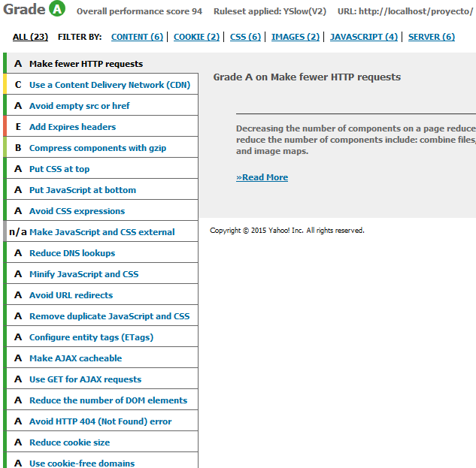
Task: Filter rules by JAVASCRIPT (4)
Action: tap(363, 37)
